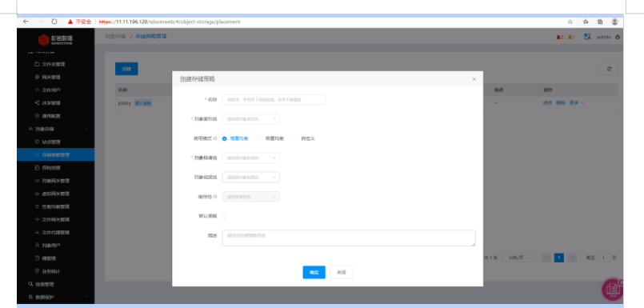Screen dimensions: 644x308
Task: Open 文件网关管理 in the sidebar
Action: point(52,219)
